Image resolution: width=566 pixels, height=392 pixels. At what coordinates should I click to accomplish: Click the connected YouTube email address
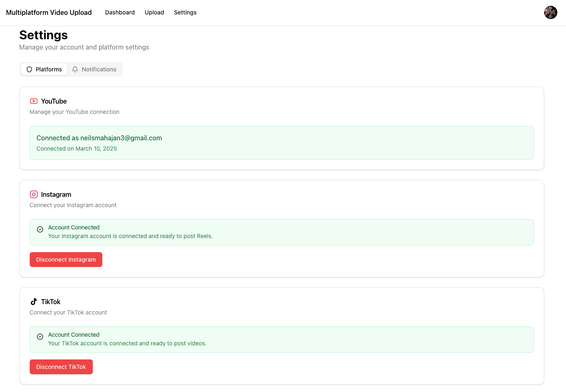121,138
